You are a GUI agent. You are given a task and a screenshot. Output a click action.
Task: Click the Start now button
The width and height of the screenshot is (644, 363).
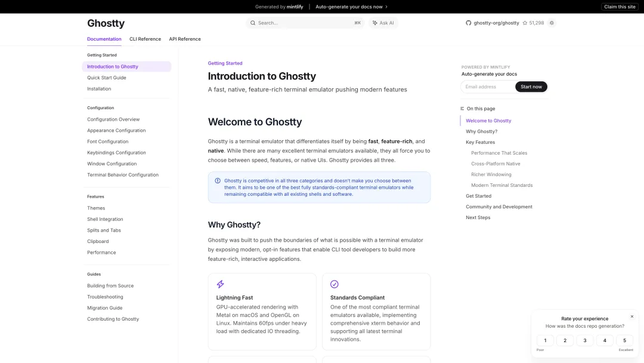[x=531, y=87]
